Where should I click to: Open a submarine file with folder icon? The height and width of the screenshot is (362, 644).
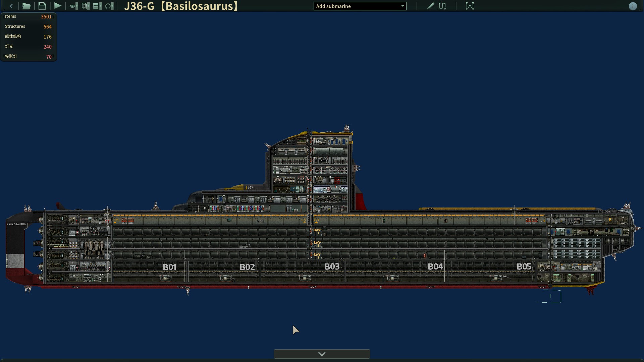26,6
